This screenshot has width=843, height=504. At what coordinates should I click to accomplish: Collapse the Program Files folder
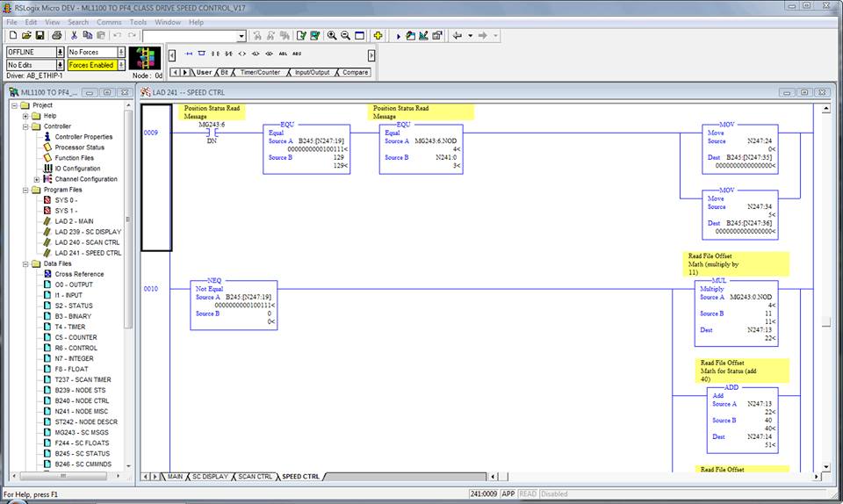coord(25,190)
